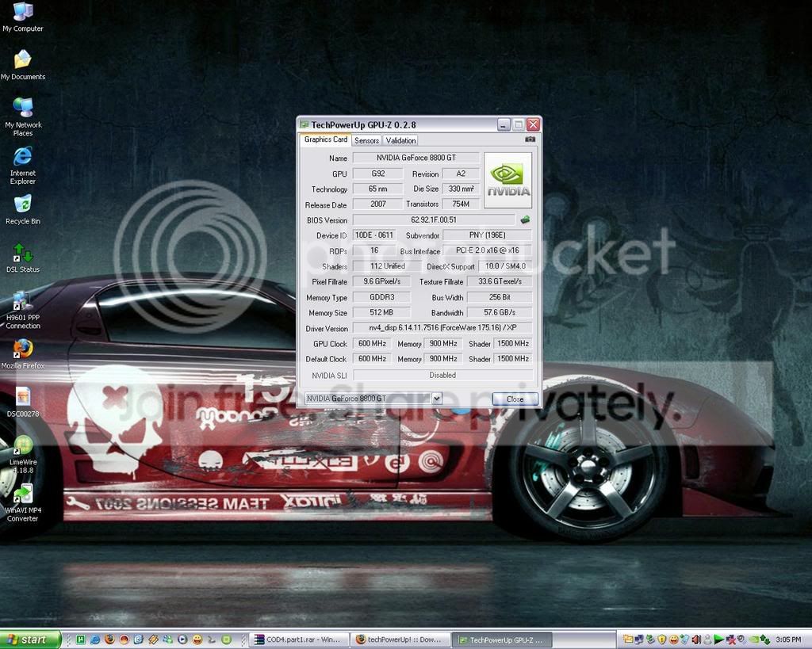The image size is (812, 649).
Task: Click the Technology value 65 nm
Action: click(377, 189)
